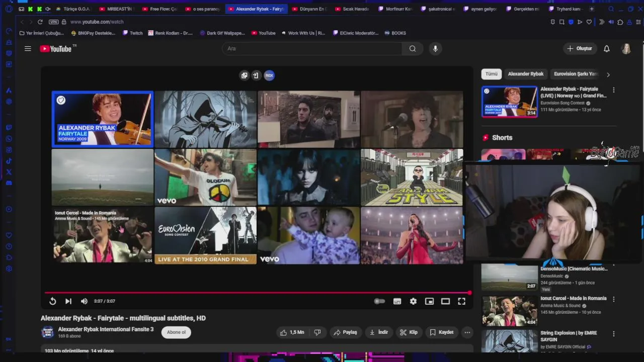Open history clock in sidebar
644x362 pixels.
(x=9, y=246)
